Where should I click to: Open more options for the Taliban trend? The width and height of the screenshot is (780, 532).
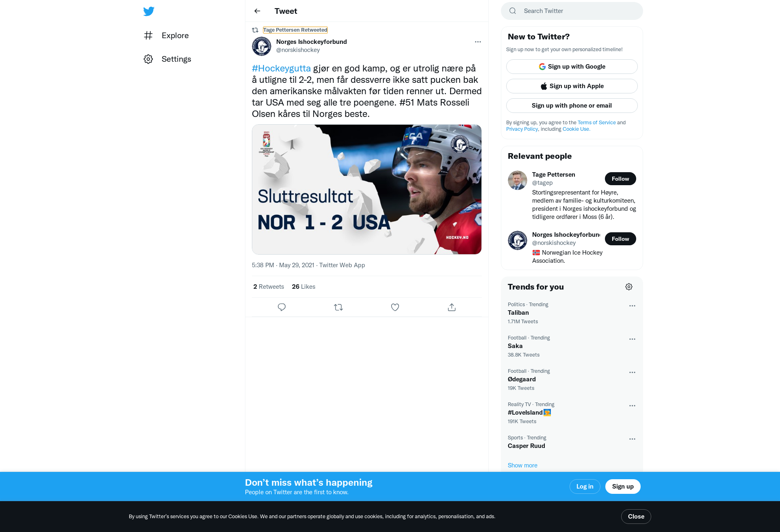(x=632, y=306)
